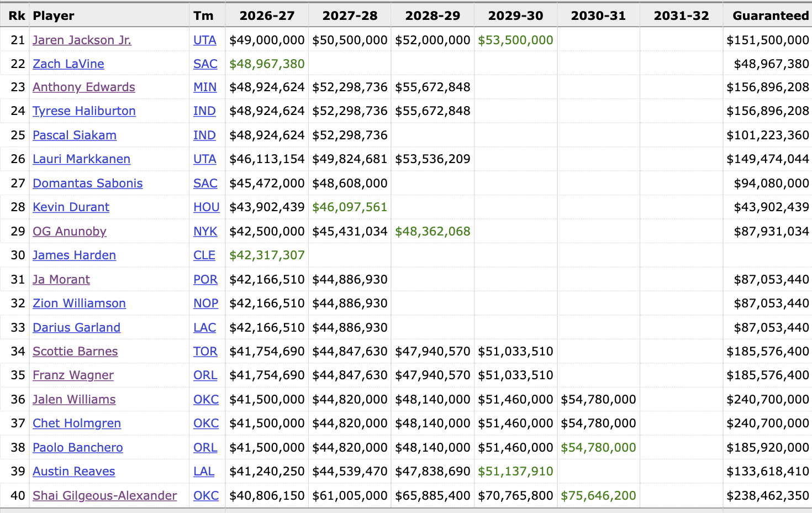Click the Anthony Edwards player link
This screenshot has height=513, width=812.
(x=84, y=87)
